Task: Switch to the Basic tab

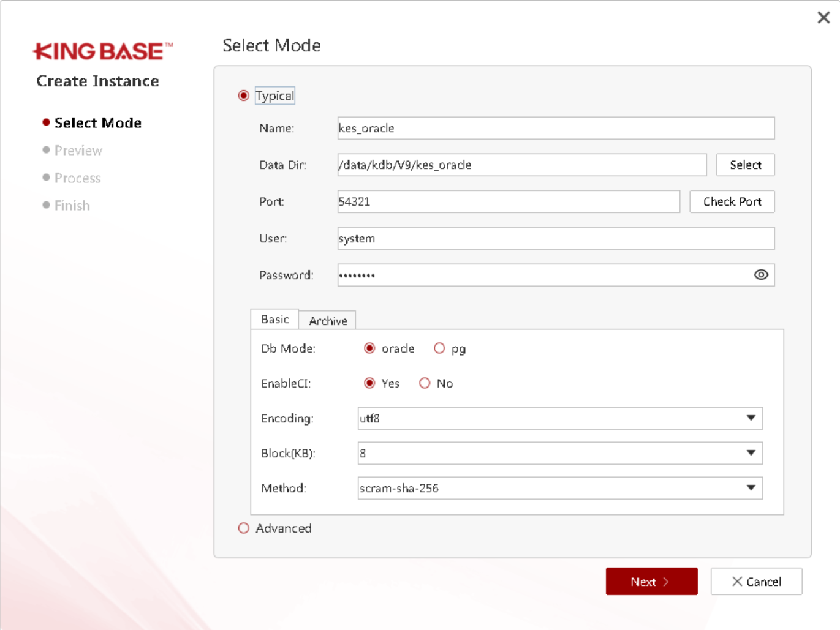Action: pos(274,319)
